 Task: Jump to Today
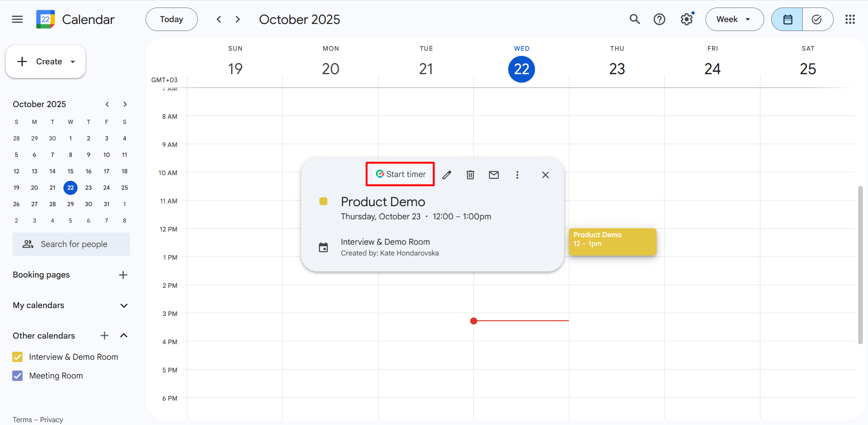coord(171,19)
